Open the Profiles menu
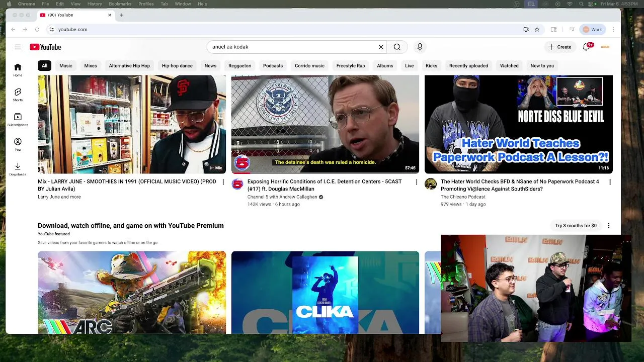Viewport: 644px width, 362px height. (x=146, y=4)
